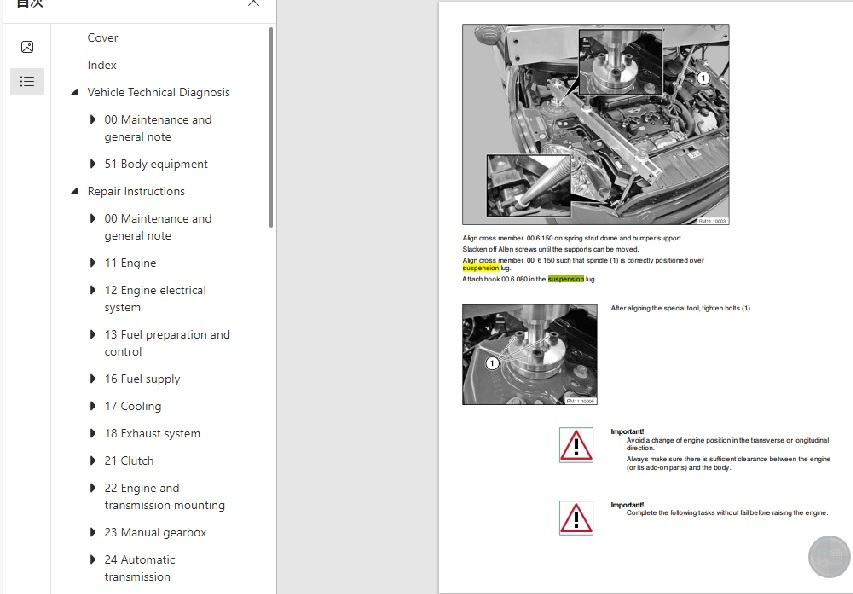Click 'After aligning the special tool' text

tap(681, 308)
